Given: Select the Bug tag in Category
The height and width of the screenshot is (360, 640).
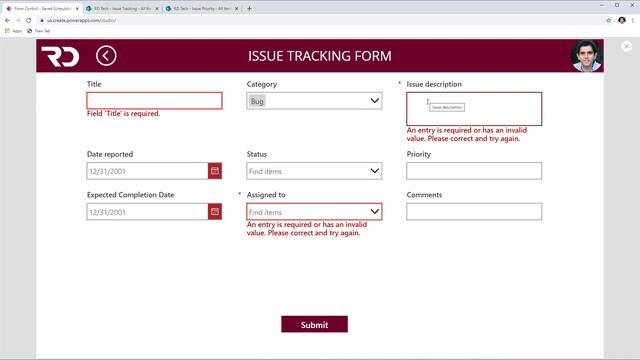Looking at the screenshot, I should coord(257,101).
